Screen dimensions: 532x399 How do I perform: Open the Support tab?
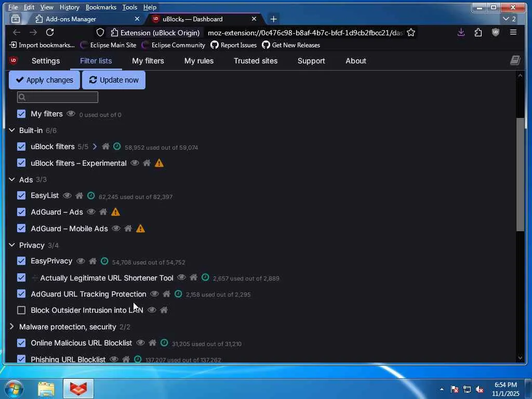311,61
